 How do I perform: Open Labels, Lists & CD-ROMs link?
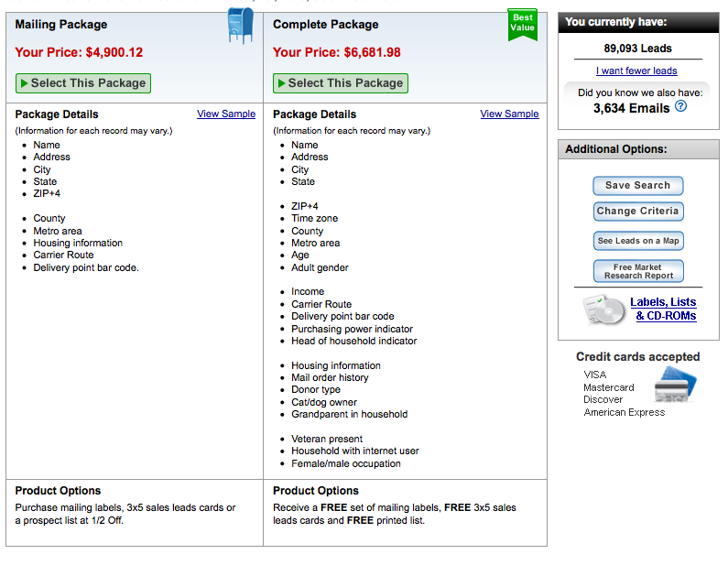[664, 310]
